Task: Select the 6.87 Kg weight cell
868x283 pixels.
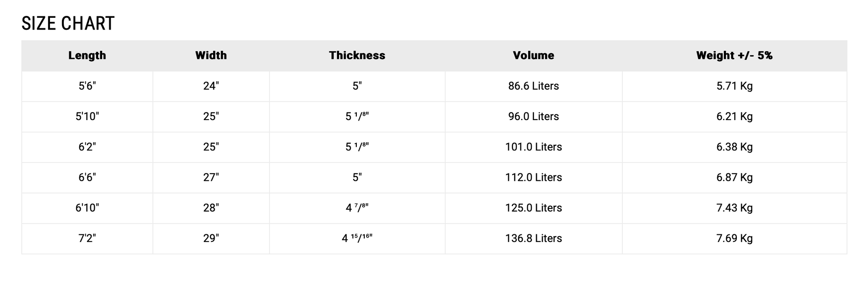Action: click(x=734, y=178)
